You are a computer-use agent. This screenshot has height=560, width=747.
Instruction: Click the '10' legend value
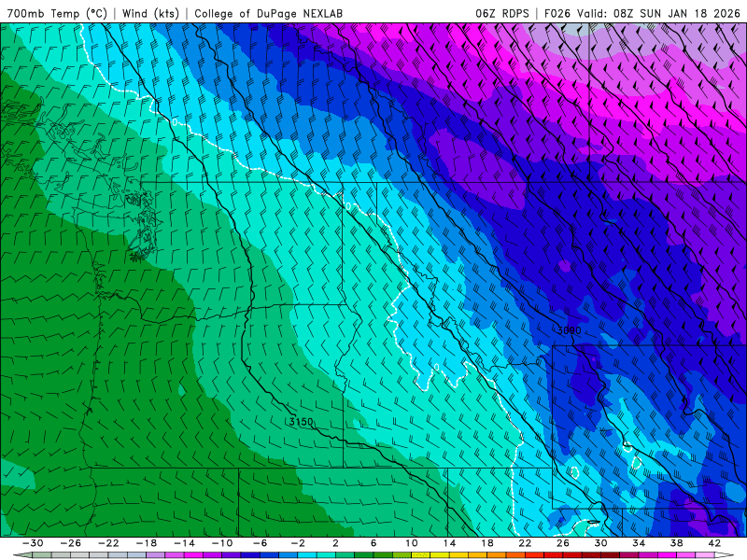[x=411, y=543]
